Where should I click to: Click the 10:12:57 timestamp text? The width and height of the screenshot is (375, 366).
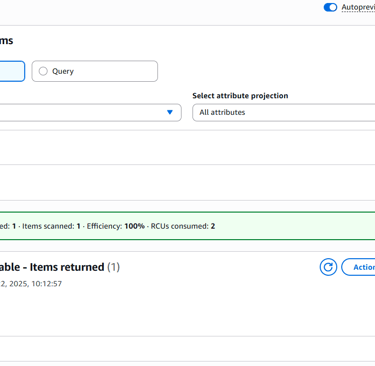47,284
